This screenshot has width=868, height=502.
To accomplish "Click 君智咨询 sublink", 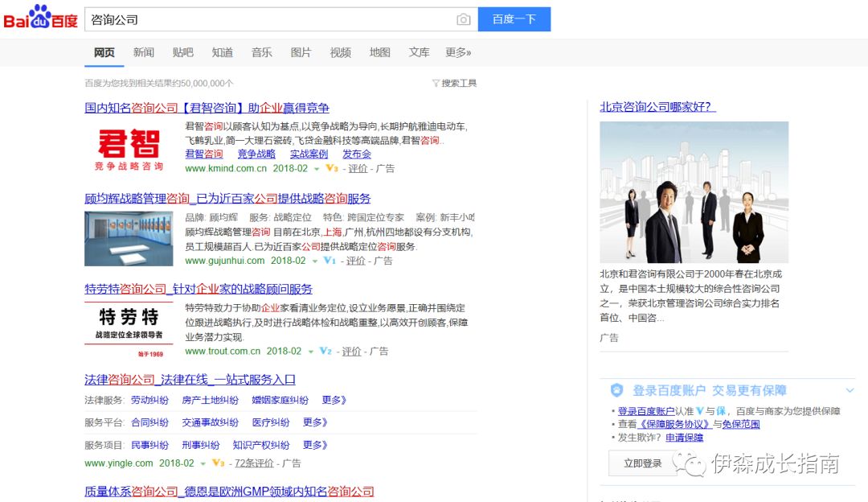I will 203,154.
